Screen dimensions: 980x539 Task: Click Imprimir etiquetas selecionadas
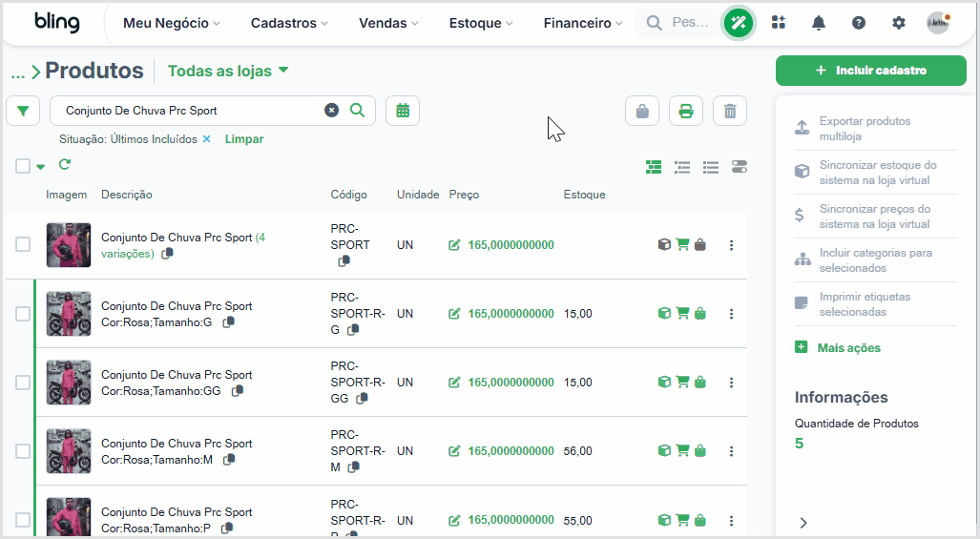(x=875, y=304)
